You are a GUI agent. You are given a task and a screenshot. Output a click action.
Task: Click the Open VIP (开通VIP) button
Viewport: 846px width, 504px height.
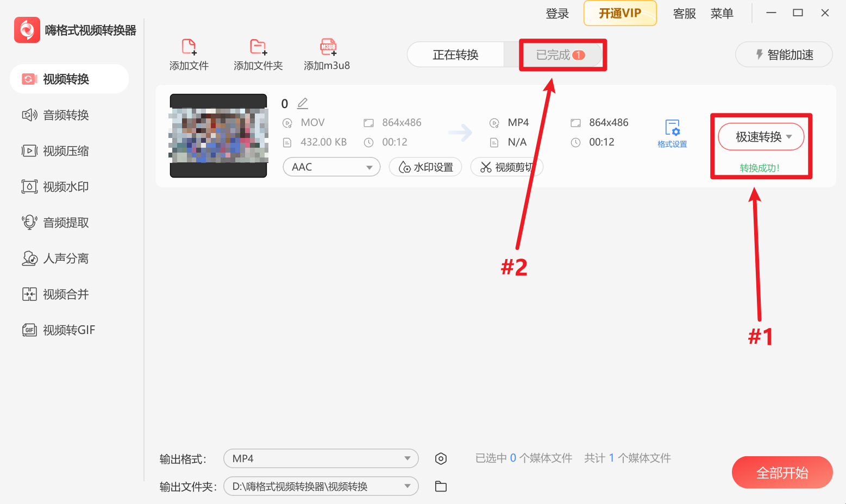[620, 14]
